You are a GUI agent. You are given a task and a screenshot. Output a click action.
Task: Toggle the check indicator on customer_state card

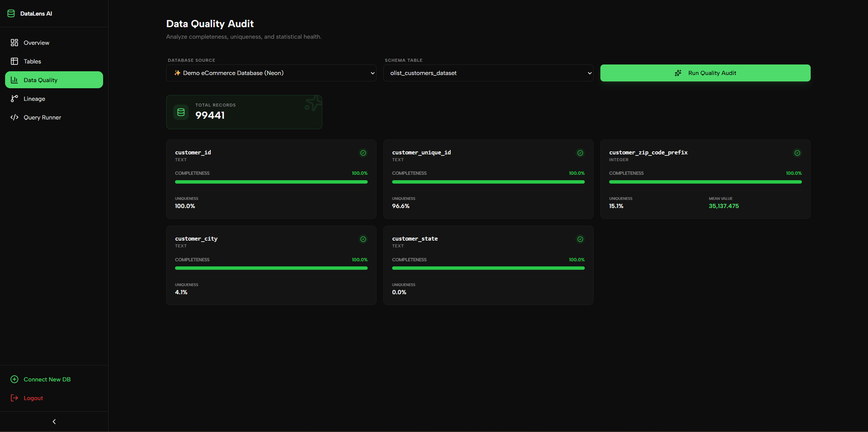pos(580,239)
